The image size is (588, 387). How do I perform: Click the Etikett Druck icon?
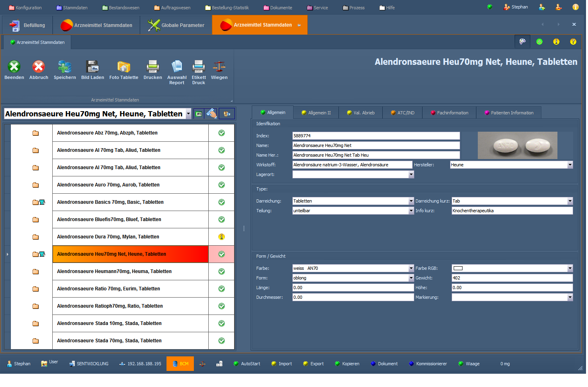point(199,67)
